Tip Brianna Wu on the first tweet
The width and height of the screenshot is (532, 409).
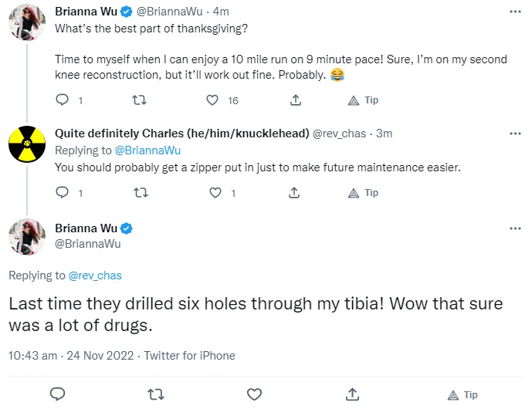click(363, 100)
